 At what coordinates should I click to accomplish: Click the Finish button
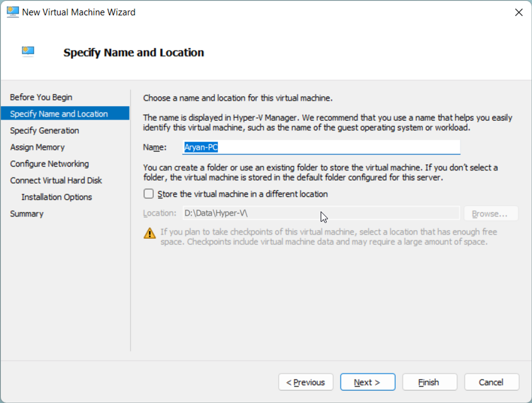(x=430, y=382)
